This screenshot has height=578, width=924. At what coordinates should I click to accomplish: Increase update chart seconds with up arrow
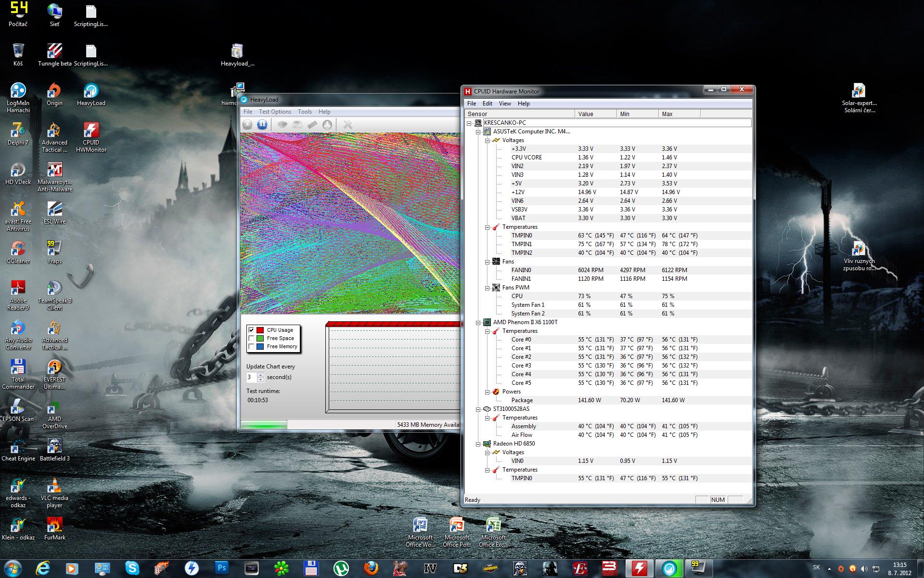[260, 375]
